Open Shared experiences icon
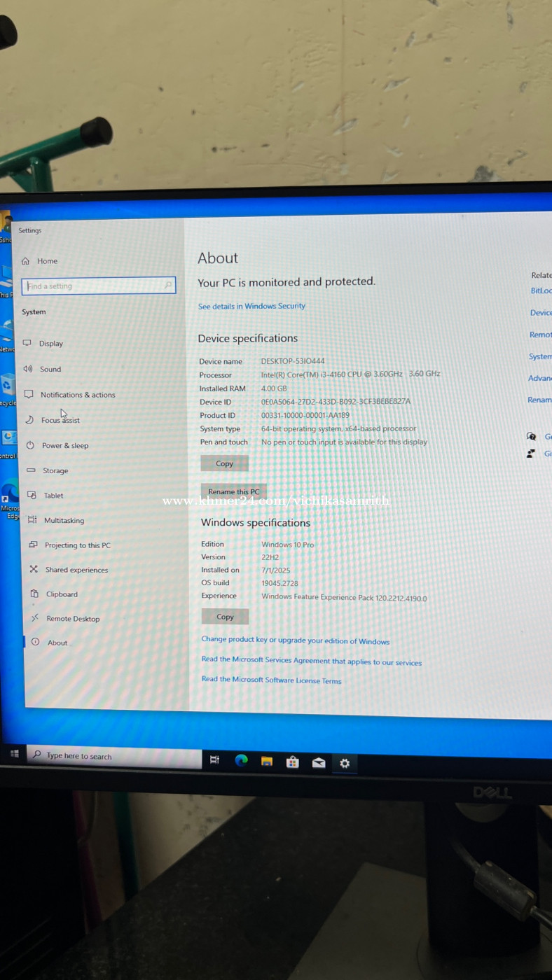The width and height of the screenshot is (552, 980). [x=34, y=569]
